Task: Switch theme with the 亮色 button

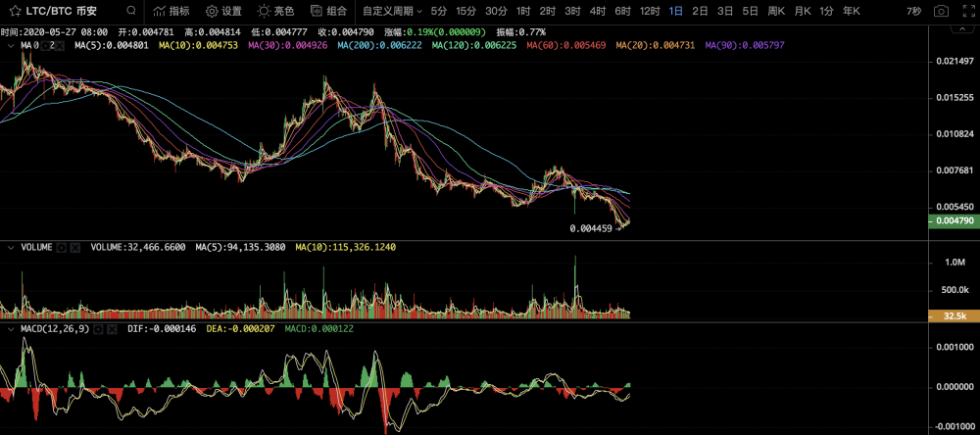Action: (275, 11)
